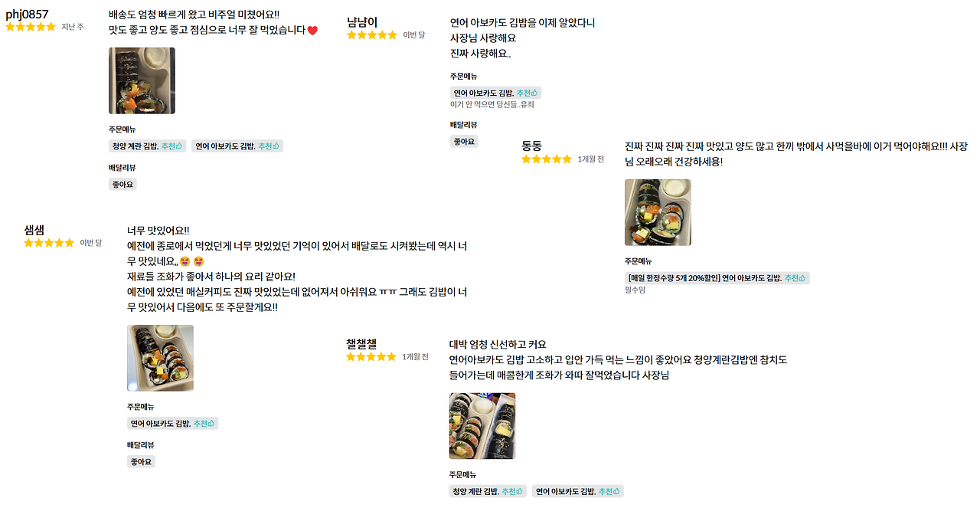
Task: View 동동's food photo
Action: click(657, 212)
